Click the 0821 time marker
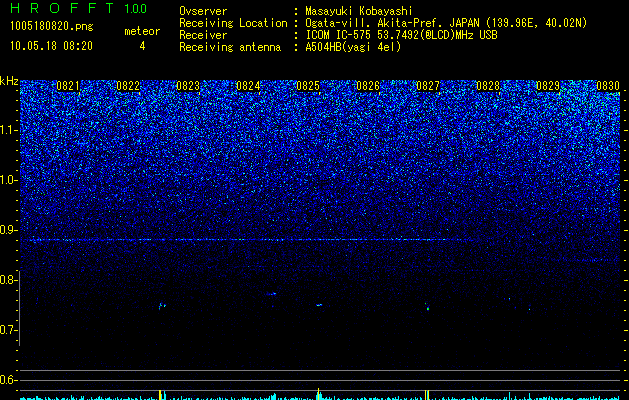 point(68,86)
